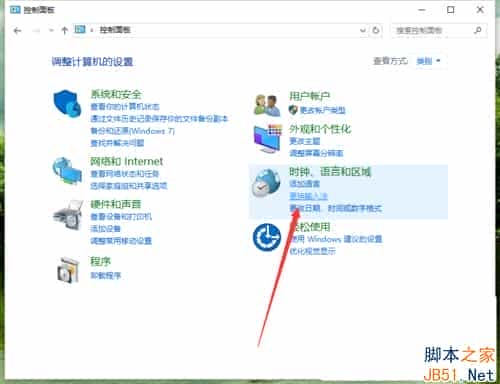Open the 轻松使用 heading

tap(310, 227)
